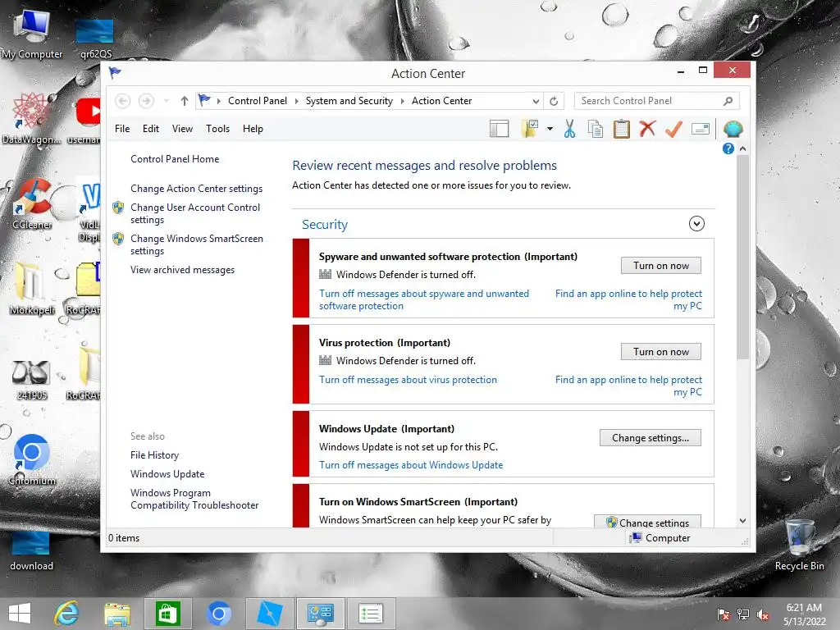Click the Copy toolbar icon
840x630 pixels.
point(596,129)
